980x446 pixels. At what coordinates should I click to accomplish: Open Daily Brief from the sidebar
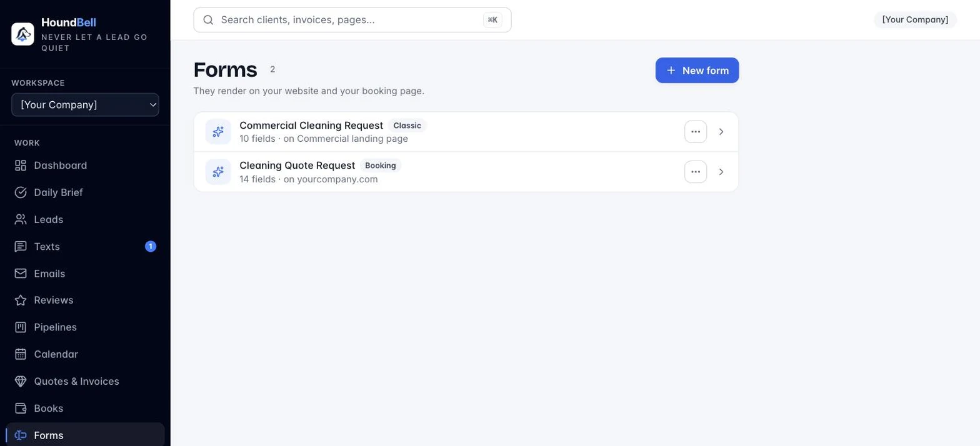[x=85, y=192]
